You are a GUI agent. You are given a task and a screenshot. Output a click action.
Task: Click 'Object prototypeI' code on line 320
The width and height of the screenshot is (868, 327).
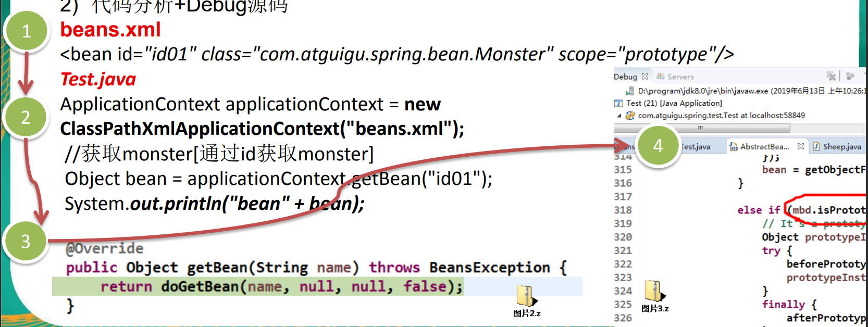point(814,237)
